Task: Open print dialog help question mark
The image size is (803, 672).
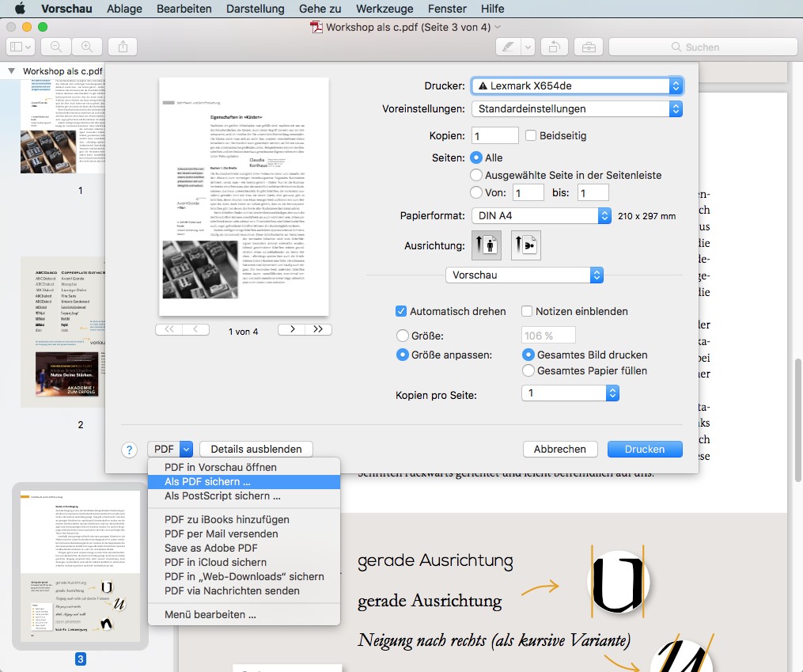Action: pos(130,450)
